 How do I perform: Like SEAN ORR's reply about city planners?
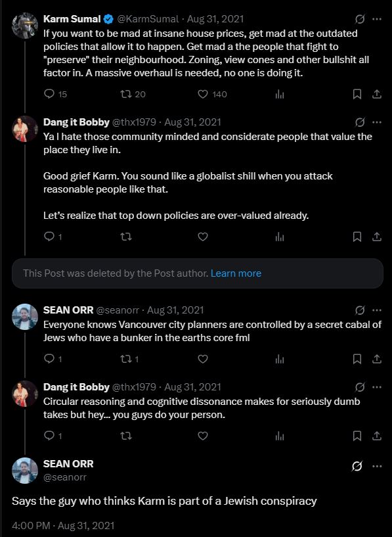(x=202, y=359)
